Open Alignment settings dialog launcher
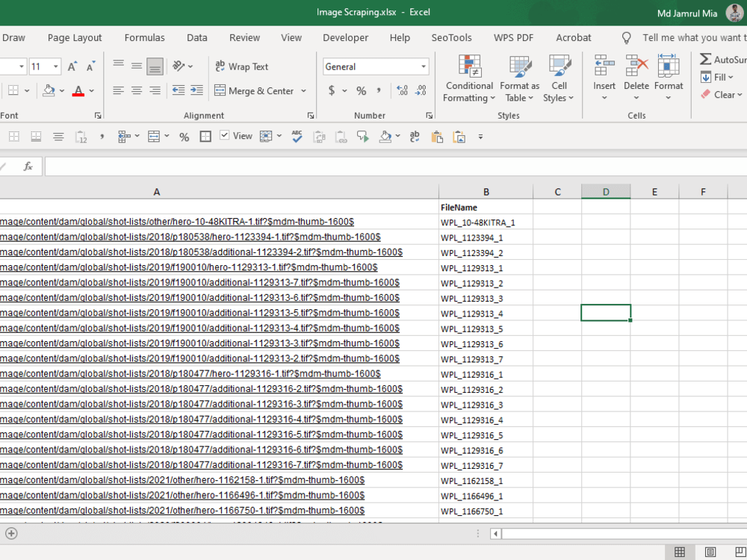The width and height of the screenshot is (747, 560). tap(311, 116)
